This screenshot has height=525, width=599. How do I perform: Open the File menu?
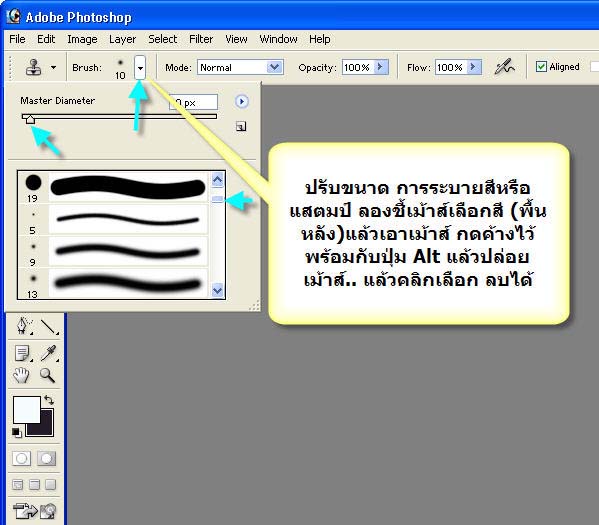pos(17,39)
